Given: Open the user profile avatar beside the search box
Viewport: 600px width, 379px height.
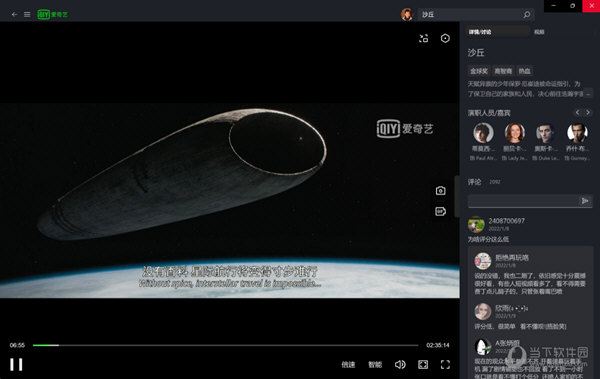Looking at the screenshot, I should pos(407,15).
